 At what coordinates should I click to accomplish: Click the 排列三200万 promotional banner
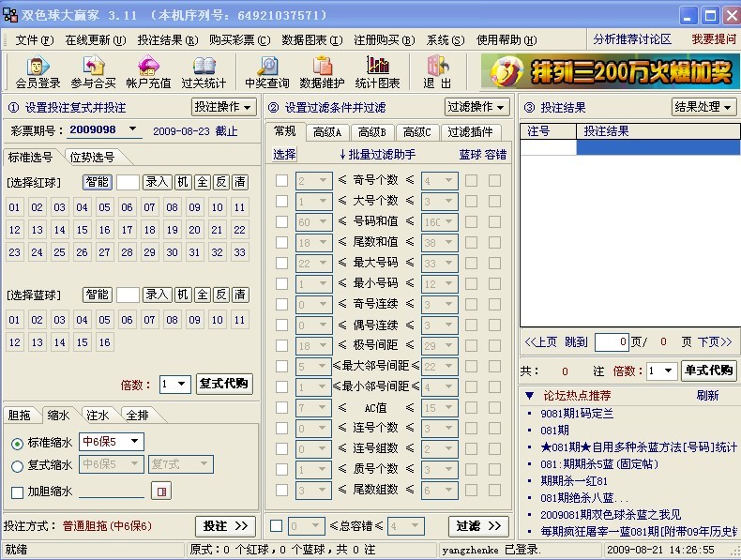[610, 71]
